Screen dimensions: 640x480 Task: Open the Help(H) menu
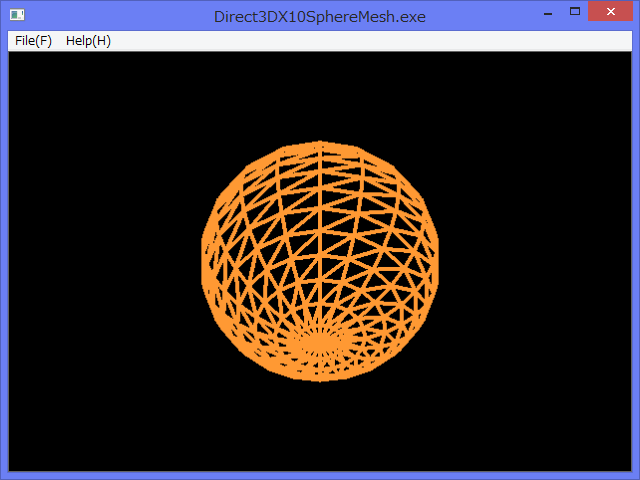[x=88, y=41]
